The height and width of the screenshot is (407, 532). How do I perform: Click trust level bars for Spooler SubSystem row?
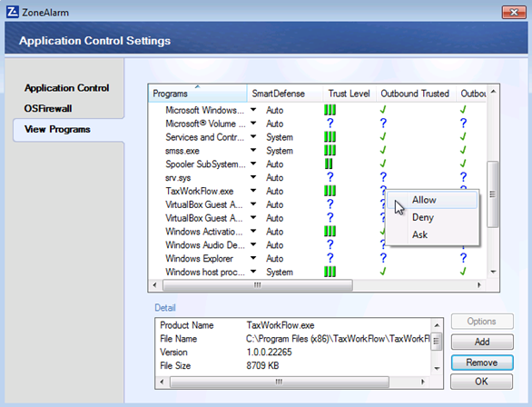coord(329,164)
